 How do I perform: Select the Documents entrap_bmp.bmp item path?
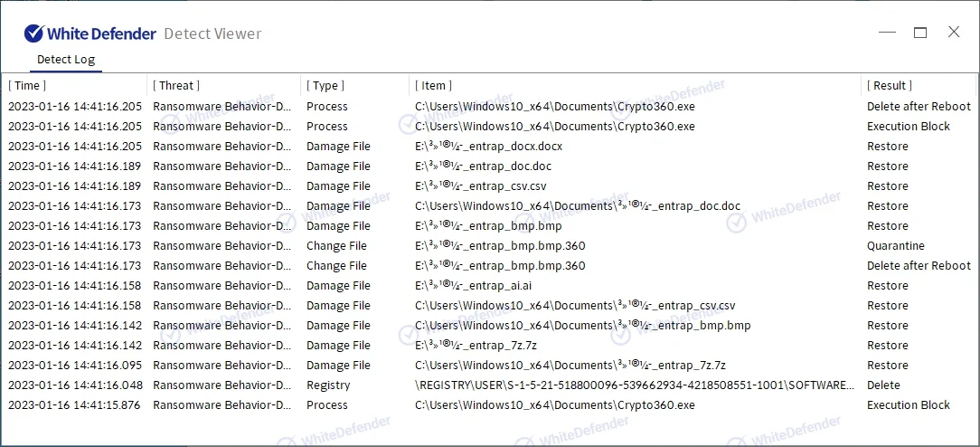[582, 326]
